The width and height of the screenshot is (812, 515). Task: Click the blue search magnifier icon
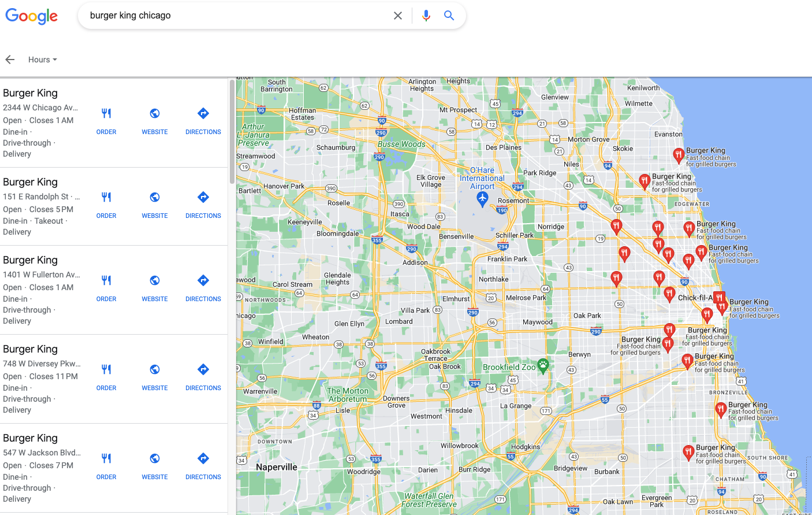click(x=449, y=16)
